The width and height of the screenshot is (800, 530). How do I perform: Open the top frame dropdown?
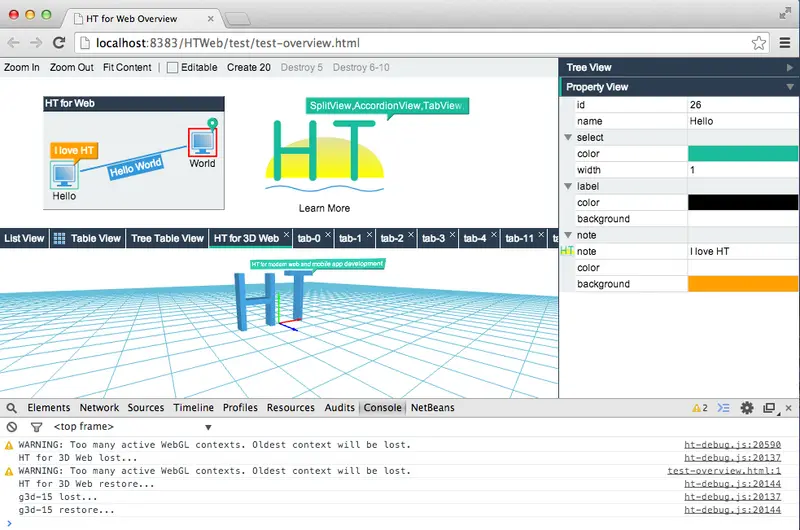pos(132,427)
